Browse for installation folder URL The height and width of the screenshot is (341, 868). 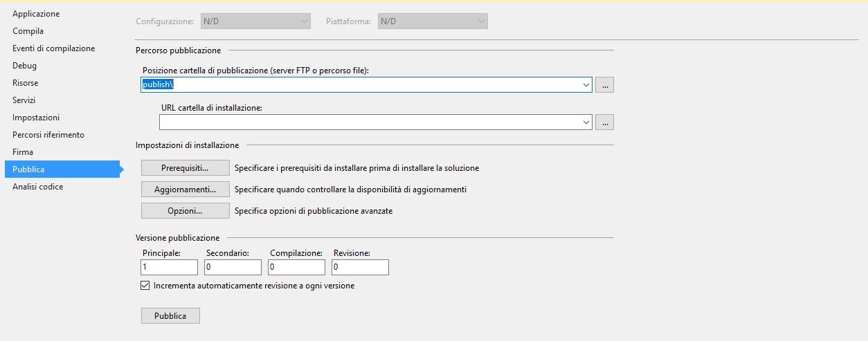(x=605, y=122)
